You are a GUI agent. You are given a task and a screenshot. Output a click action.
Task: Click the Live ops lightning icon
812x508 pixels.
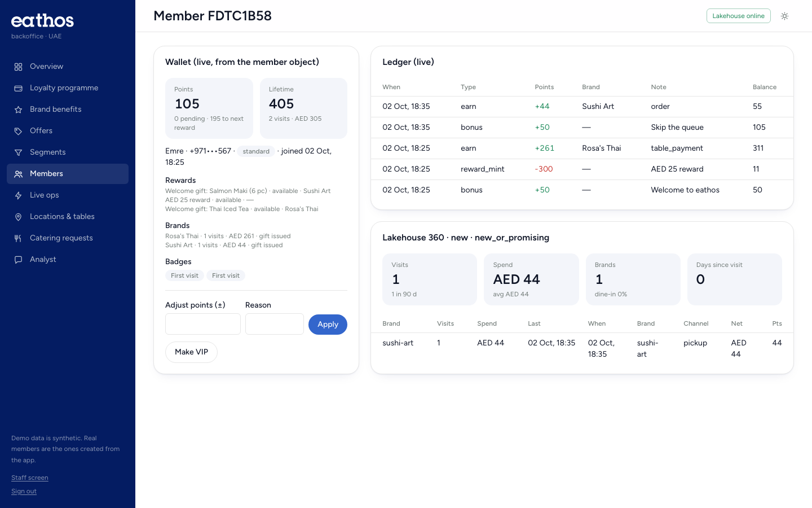coord(18,195)
